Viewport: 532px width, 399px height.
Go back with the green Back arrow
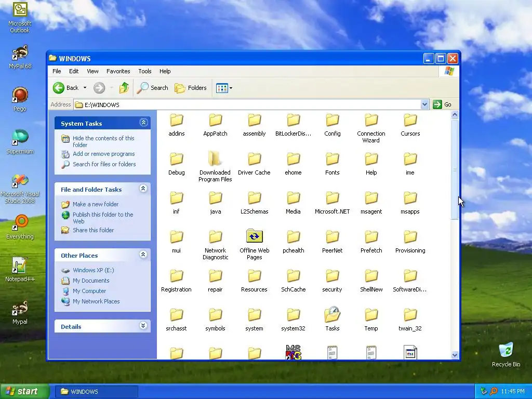point(66,88)
